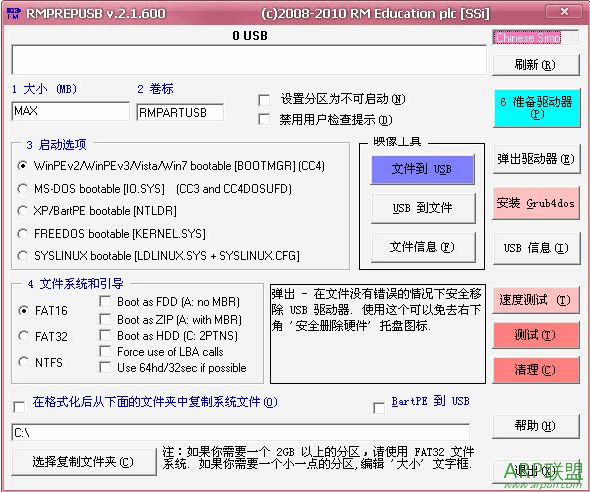The height and width of the screenshot is (492, 590).
Task: Click the note text about 2GB partitions
Action: (x=318, y=458)
